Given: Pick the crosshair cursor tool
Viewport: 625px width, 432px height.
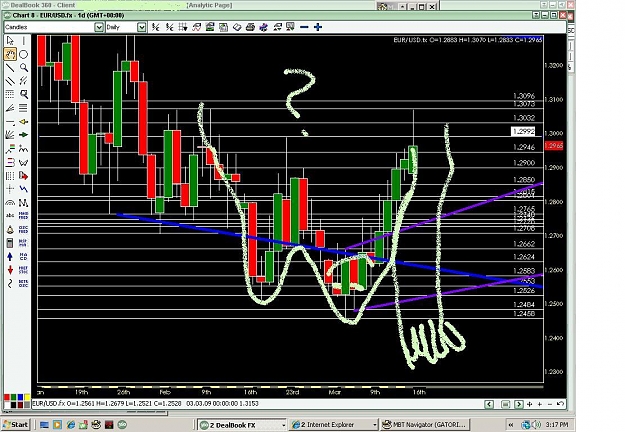Looking at the screenshot, I should (x=10, y=189).
